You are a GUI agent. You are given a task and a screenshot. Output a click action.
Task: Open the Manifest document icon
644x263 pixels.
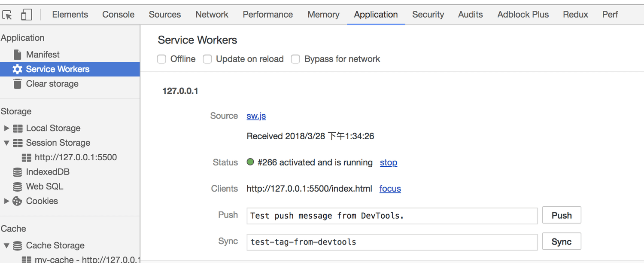(17, 55)
